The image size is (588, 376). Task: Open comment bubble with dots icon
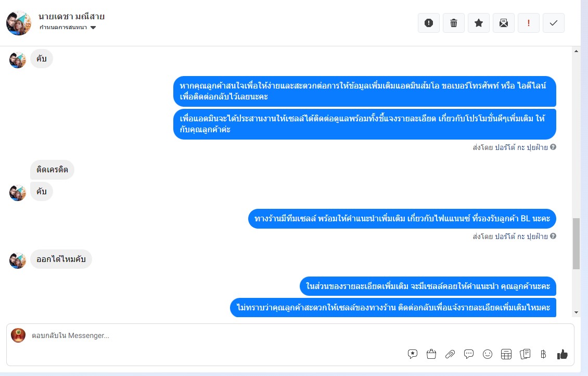469,354
